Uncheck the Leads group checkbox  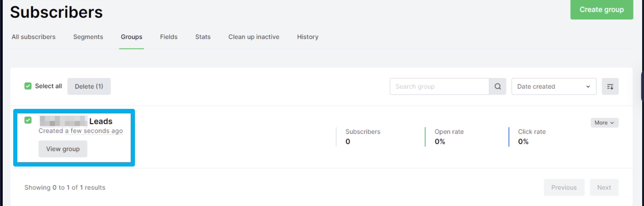pyautogui.click(x=28, y=120)
